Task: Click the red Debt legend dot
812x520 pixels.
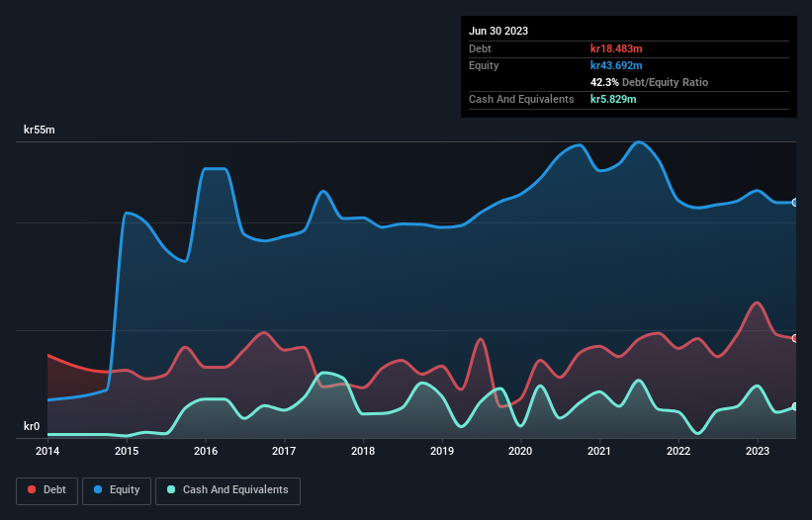Action: coord(32,489)
